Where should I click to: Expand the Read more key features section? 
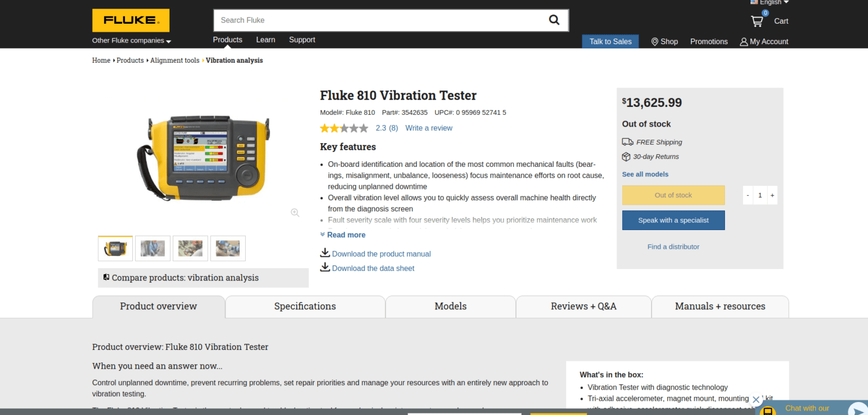(x=342, y=235)
